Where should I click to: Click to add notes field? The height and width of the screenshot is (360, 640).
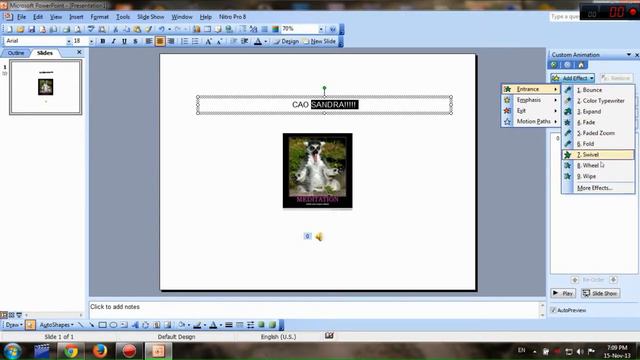click(315, 309)
